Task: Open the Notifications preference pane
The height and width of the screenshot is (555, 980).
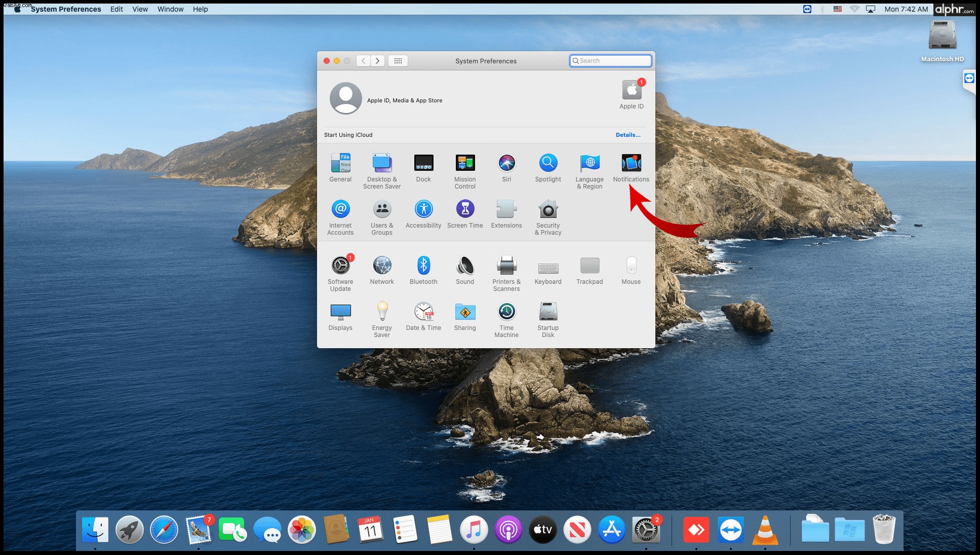Action: coord(631,168)
